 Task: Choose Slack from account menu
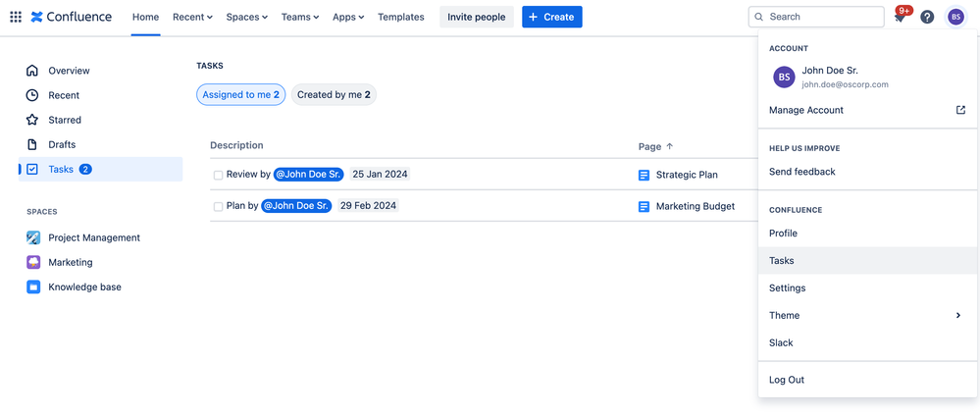868,342
